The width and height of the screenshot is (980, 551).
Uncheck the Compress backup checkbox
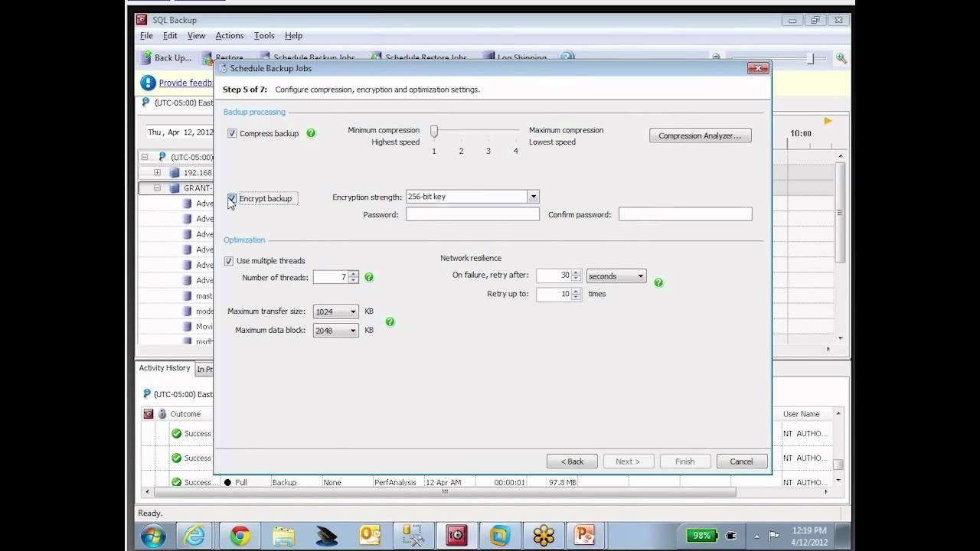[x=232, y=133]
